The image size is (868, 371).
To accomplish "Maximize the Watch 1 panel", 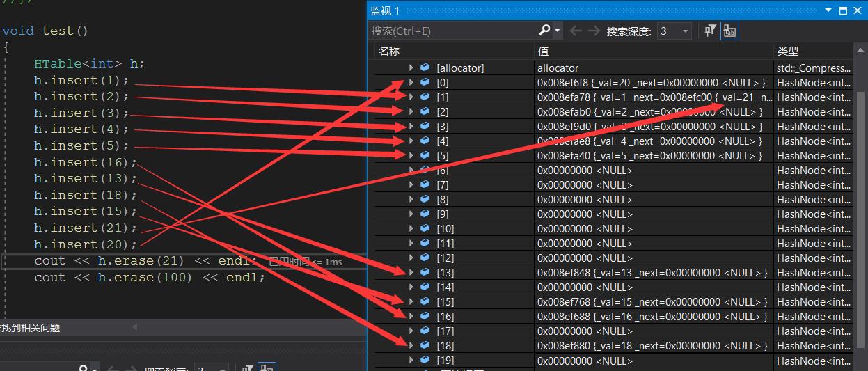I will pyautogui.click(x=843, y=10).
